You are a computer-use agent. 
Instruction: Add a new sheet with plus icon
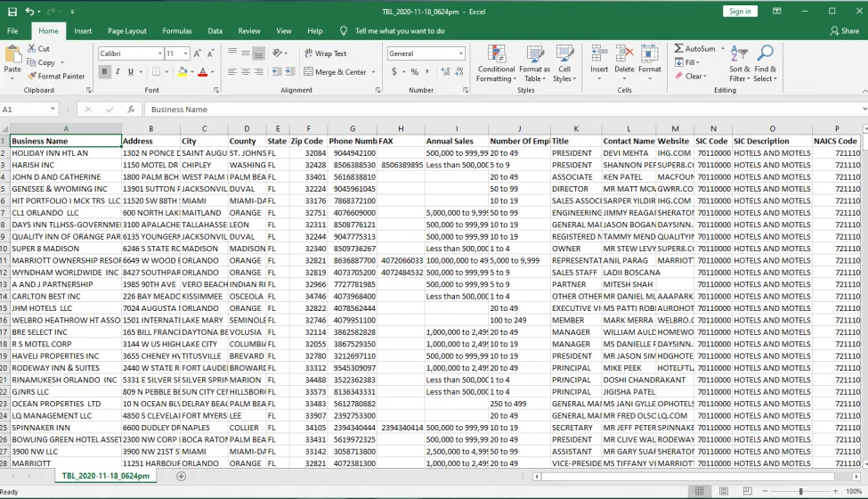(x=181, y=477)
